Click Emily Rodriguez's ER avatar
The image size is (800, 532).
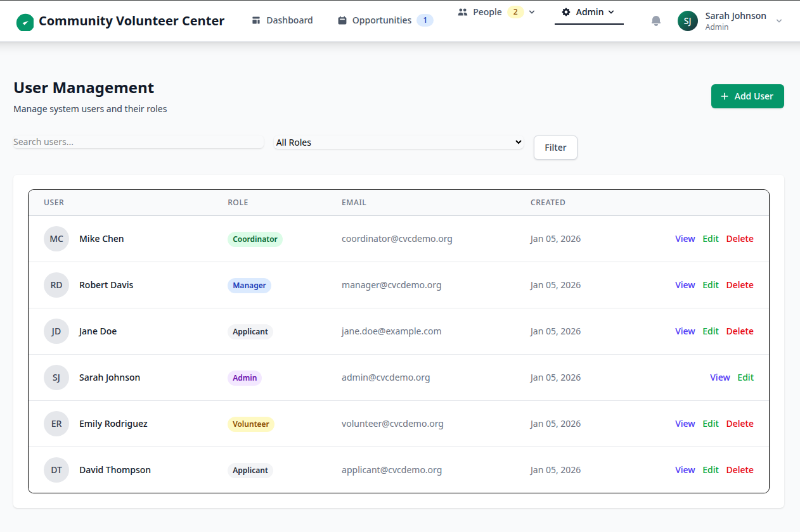[56, 423]
